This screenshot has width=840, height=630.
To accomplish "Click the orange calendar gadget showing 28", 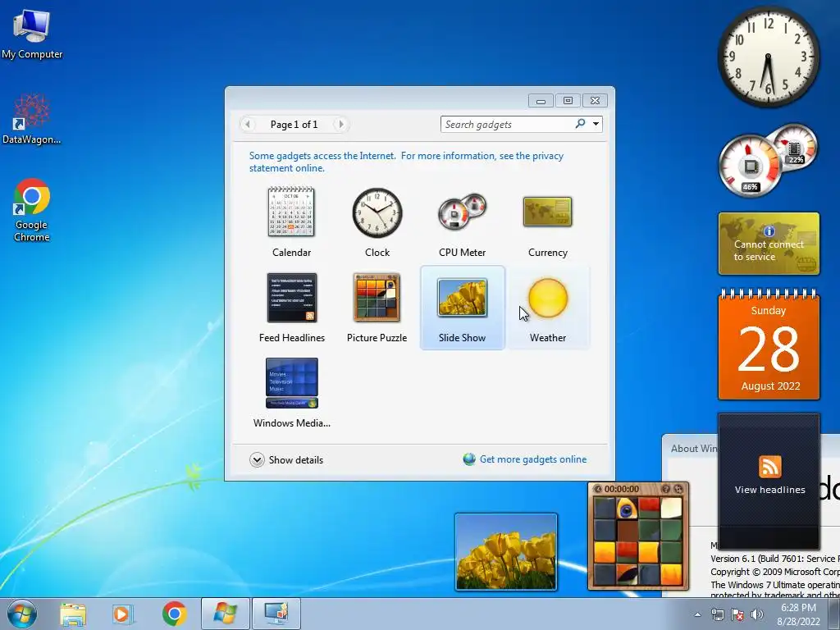I will pyautogui.click(x=769, y=345).
